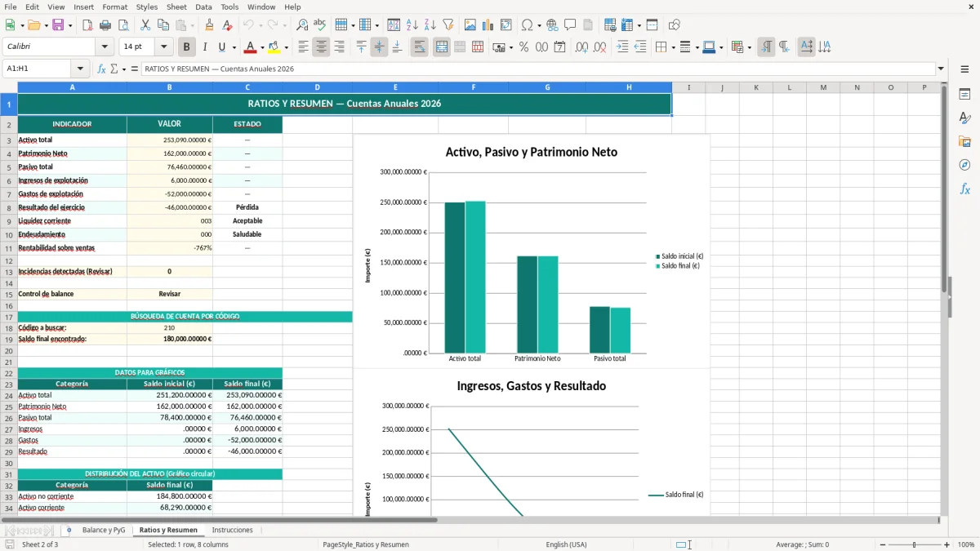Image resolution: width=980 pixels, height=551 pixels.
Task: Open the File menu
Action: 10,7
